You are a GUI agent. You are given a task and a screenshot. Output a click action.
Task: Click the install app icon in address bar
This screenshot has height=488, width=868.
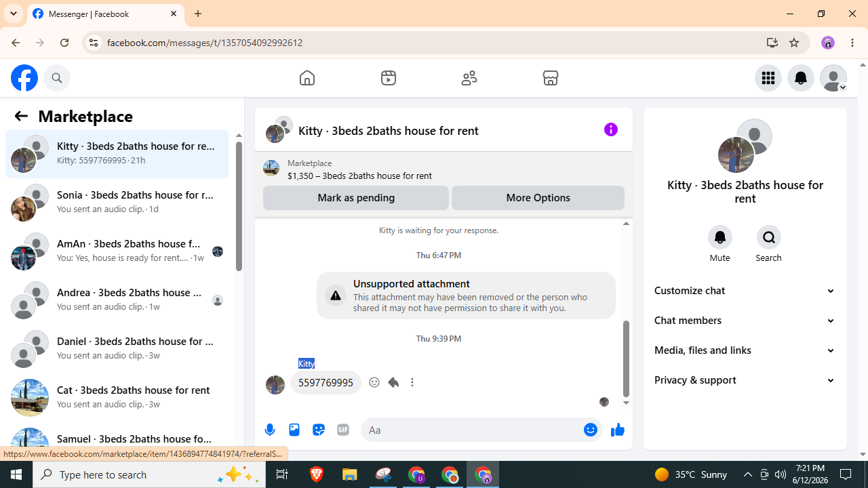pyautogui.click(x=772, y=43)
